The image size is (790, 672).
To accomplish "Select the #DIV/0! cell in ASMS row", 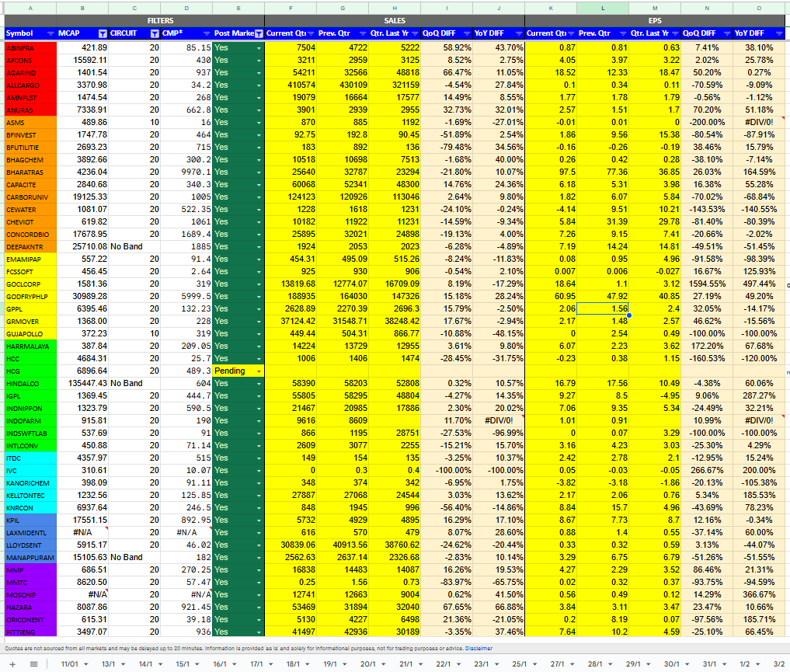I will [x=758, y=123].
